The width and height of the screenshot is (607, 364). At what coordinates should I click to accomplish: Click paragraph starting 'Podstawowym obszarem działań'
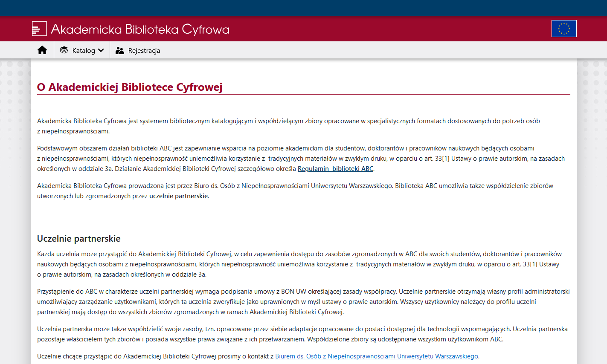click(x=301, y=159)
